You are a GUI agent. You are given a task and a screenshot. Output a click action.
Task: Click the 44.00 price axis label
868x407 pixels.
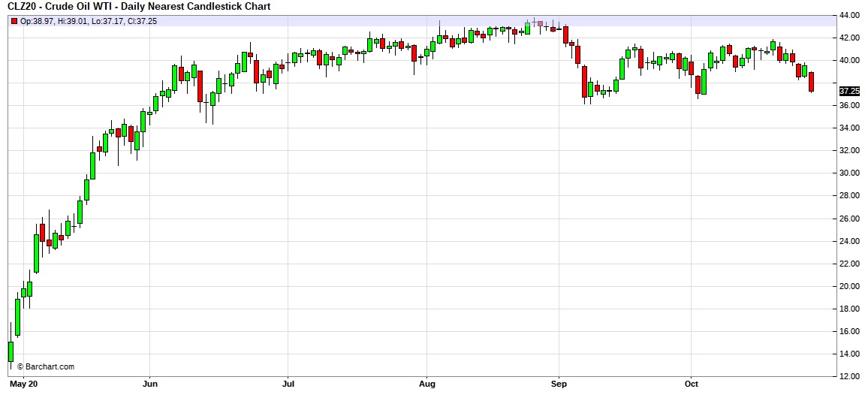coord(850,16)
